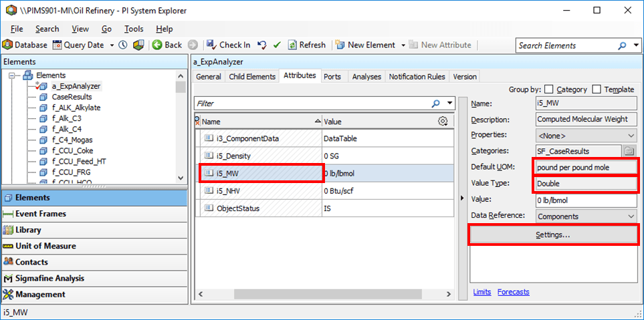This screenshot has height=320, width=644.
Task: Collapse the details pane arrow
Action: click(x=462, y=198)
